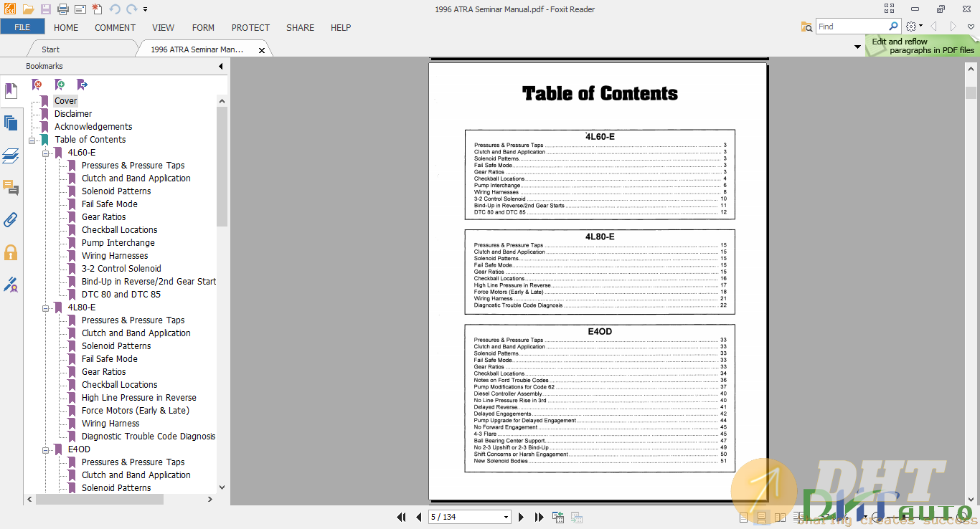Collapse the Table of Contents bookmark node

point(32,140)
